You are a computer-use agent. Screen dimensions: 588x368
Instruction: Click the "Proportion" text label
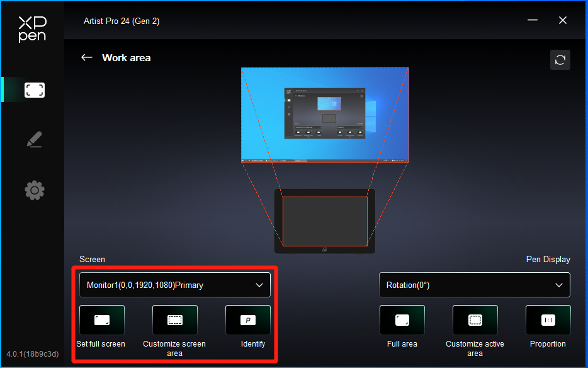[x=548, y=344]
